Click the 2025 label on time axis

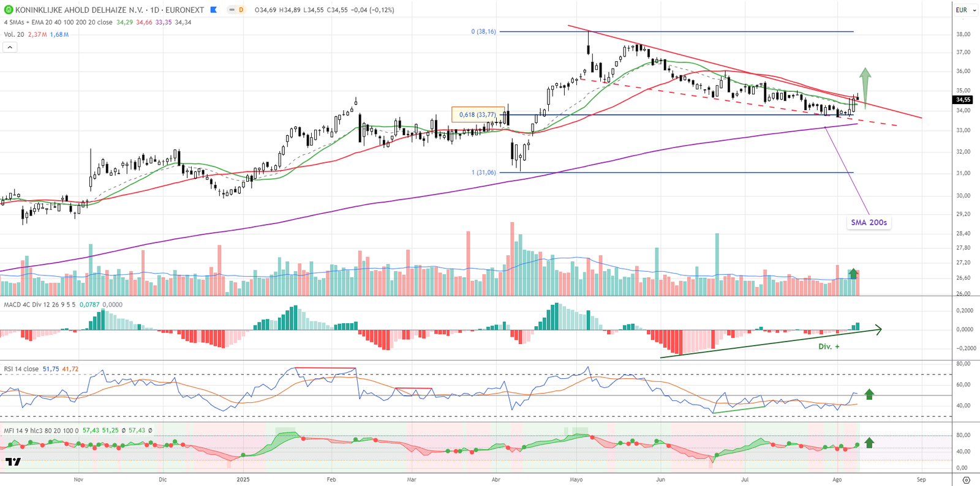(243, 479)
